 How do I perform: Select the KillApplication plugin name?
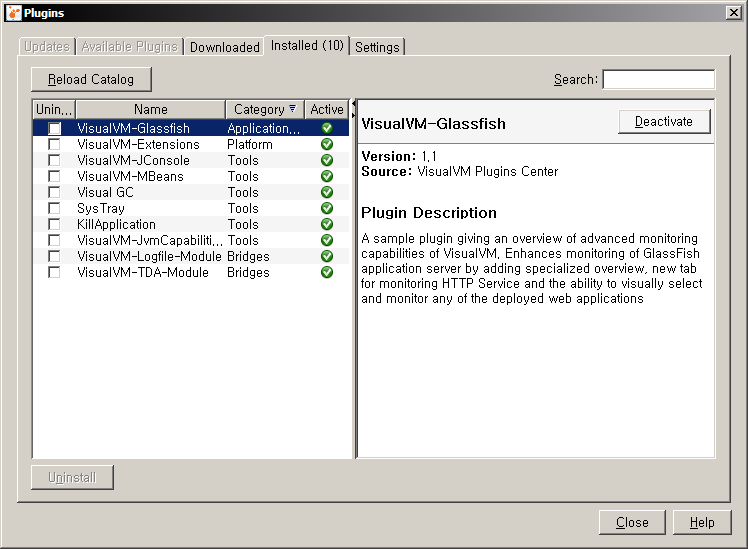tap(116, 225)
